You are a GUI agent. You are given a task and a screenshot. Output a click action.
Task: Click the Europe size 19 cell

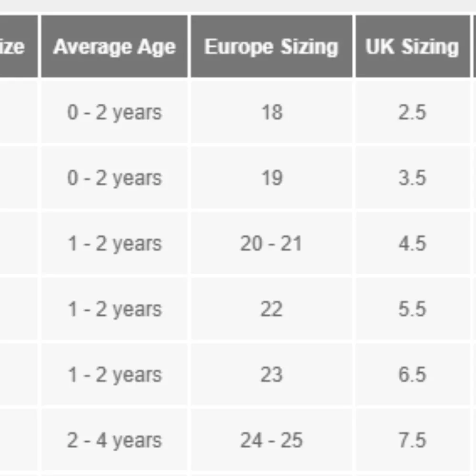(271, 178)
